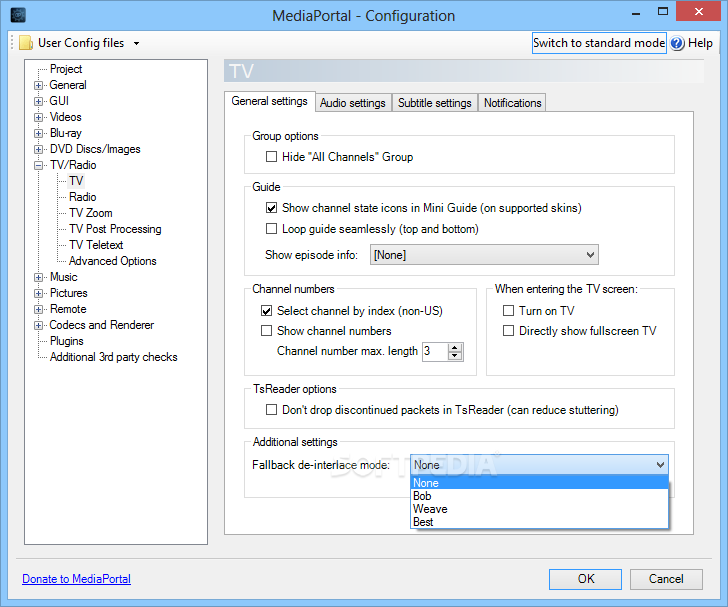Click the MediaPortal app icon in title bar
728x607 pixels.
[x=18, y=15]
